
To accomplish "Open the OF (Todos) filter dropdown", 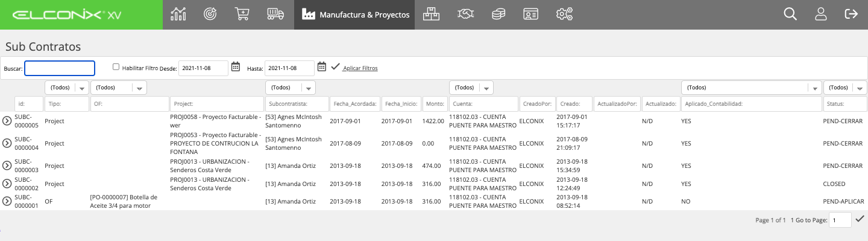I will 119,88.
